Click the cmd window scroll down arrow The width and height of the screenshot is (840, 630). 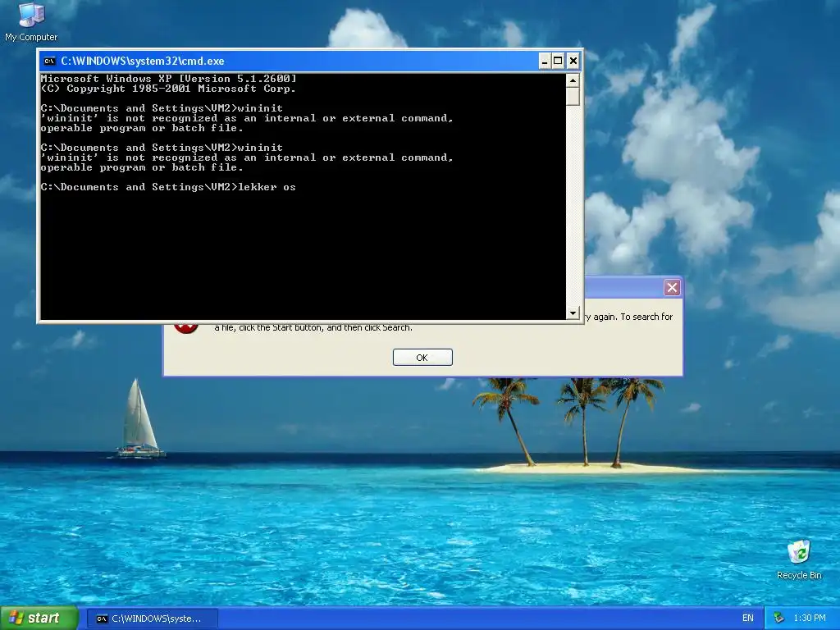(573, 313)
